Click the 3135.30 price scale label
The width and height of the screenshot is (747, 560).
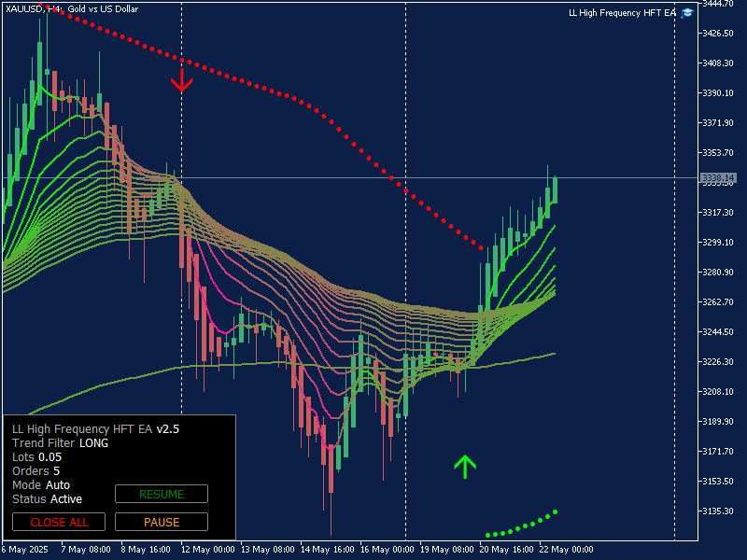click(x=718, y=511)
